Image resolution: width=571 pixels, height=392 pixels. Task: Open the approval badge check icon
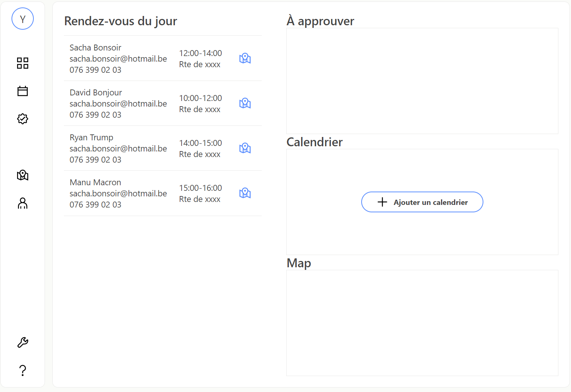[x=23, y=119]
